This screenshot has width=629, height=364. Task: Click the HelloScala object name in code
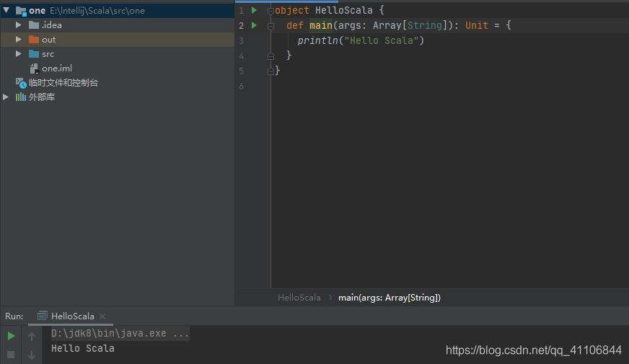[x=344, y=10]
